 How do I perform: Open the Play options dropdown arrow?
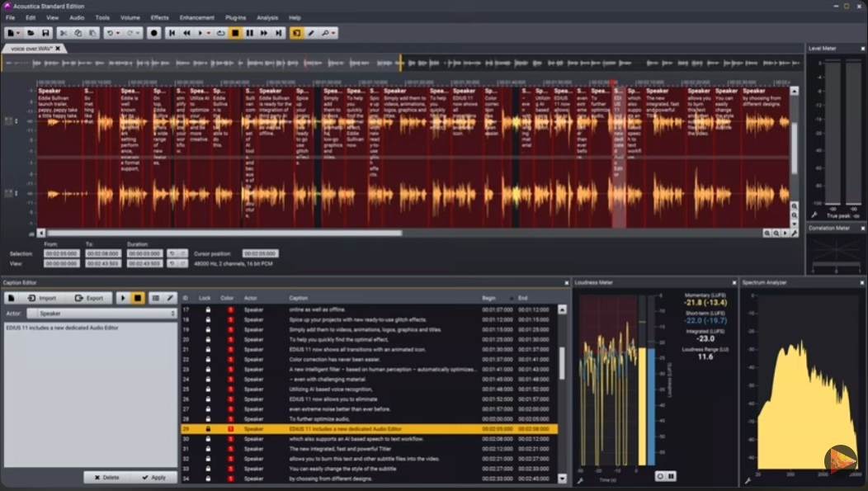coord(209,33)
